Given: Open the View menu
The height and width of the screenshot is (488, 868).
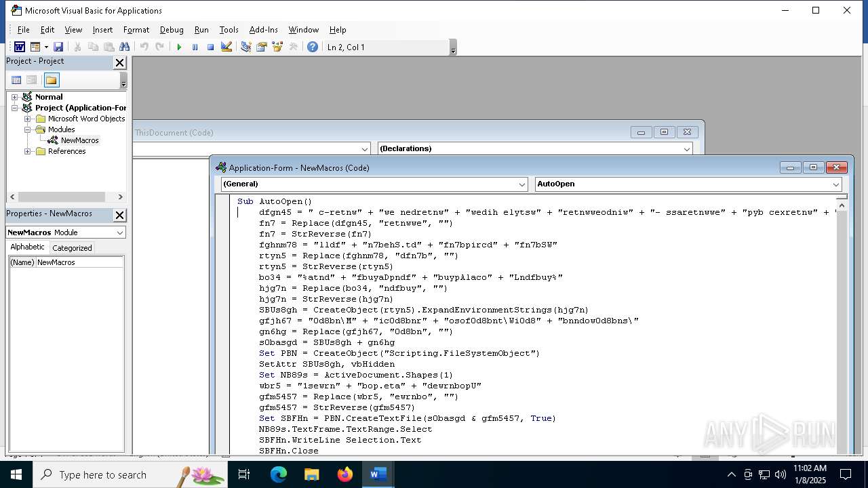Looking at the screenshot, I should click(73, 30).
